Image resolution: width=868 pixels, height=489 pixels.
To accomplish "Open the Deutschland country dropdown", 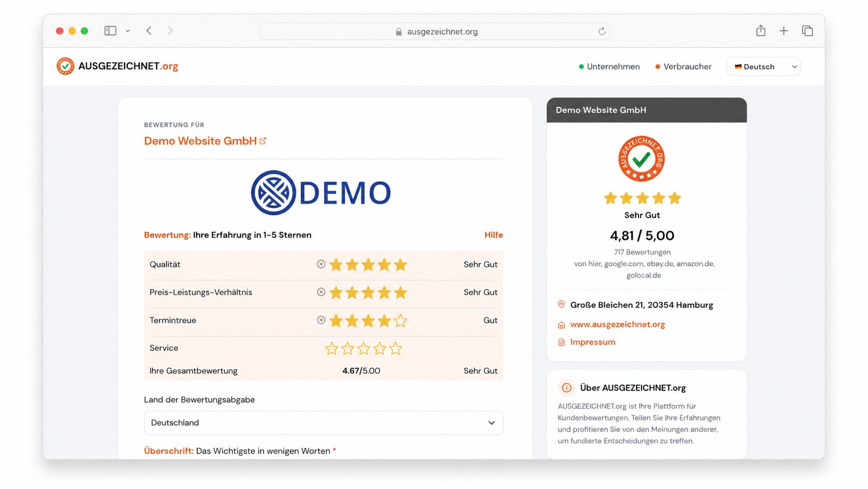I will point(323,423).
